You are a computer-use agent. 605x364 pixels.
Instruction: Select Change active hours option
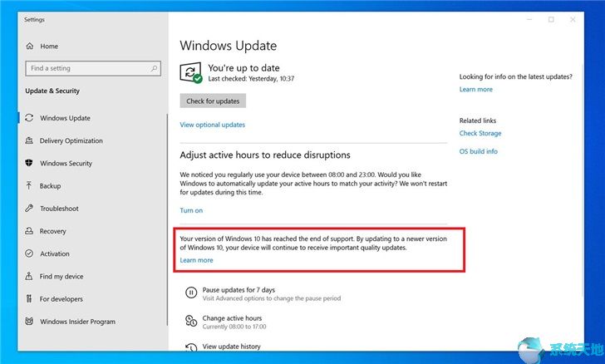click(x=232, y=318)
